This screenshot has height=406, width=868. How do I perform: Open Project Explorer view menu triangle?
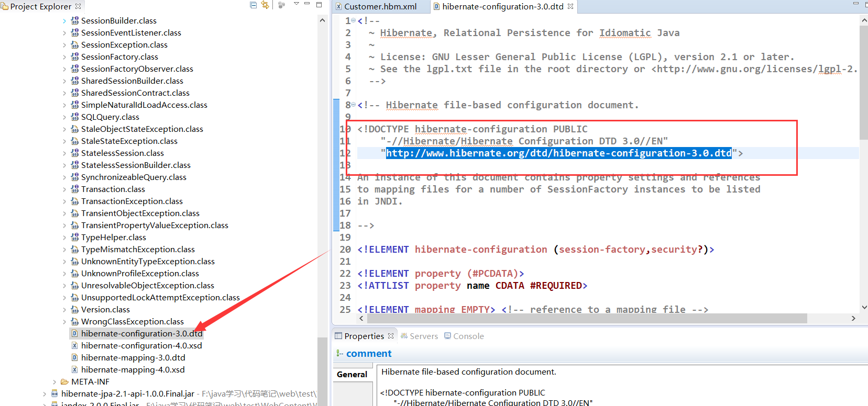296,4
